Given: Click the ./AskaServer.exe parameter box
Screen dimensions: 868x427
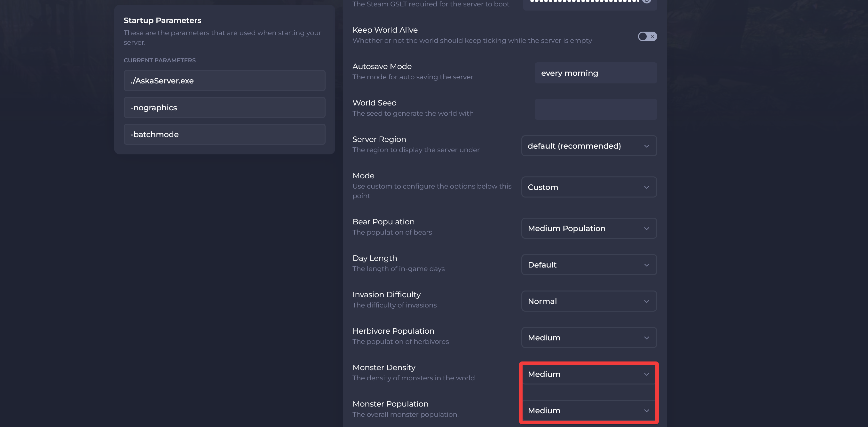Looking at the screenshot, I should pyautogui.click(x=225, y=81).
